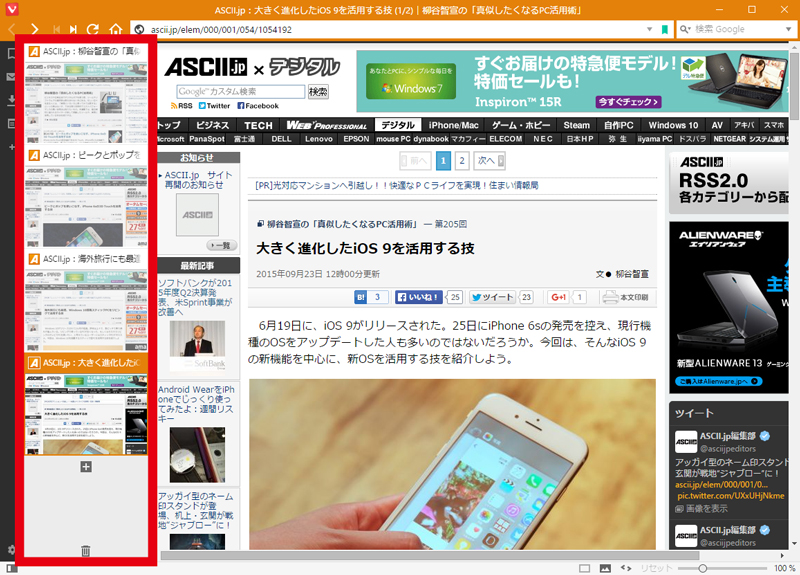Open the iPhone/Mac navigation tab
The image size is (800, 575).
click(x=454, y=125)
